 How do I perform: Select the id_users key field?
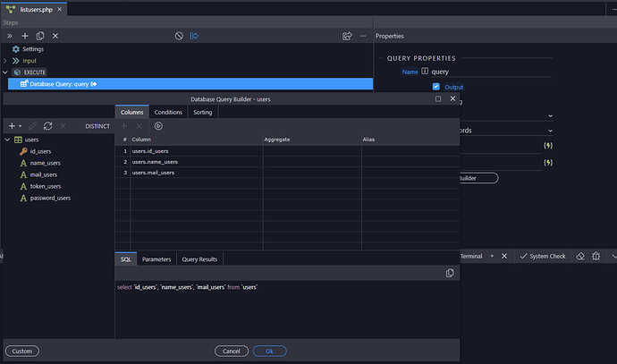40,151
